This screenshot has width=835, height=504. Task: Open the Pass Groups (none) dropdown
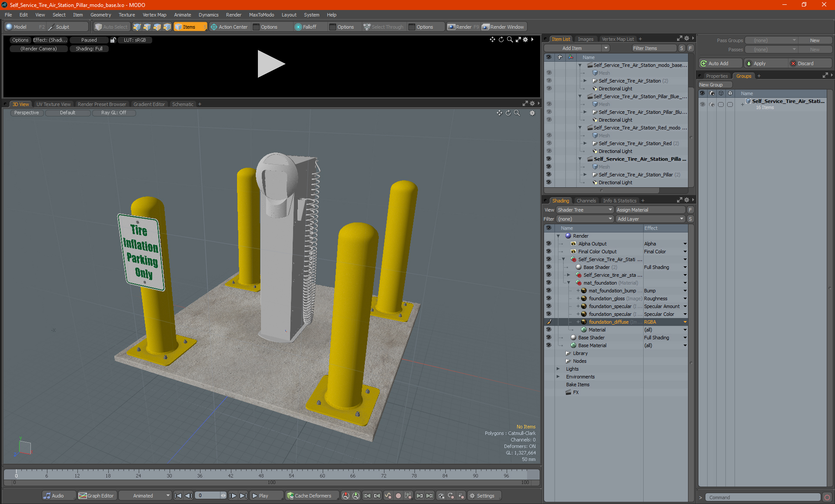[x=772, y=40]
